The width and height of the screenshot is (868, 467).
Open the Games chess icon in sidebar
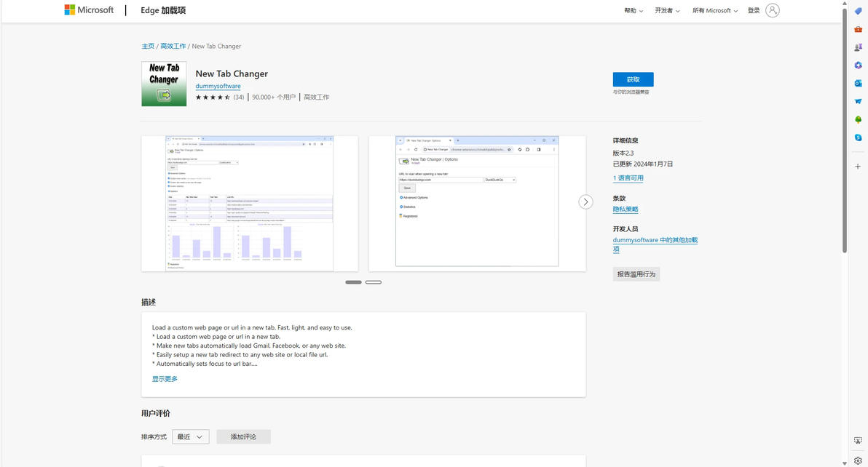pyautogui.click(x=858, y=47)
